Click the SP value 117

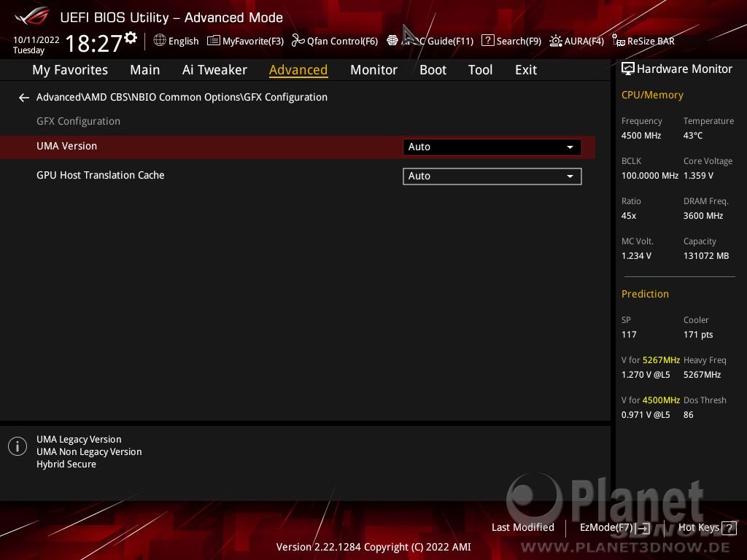coord(628,335)
